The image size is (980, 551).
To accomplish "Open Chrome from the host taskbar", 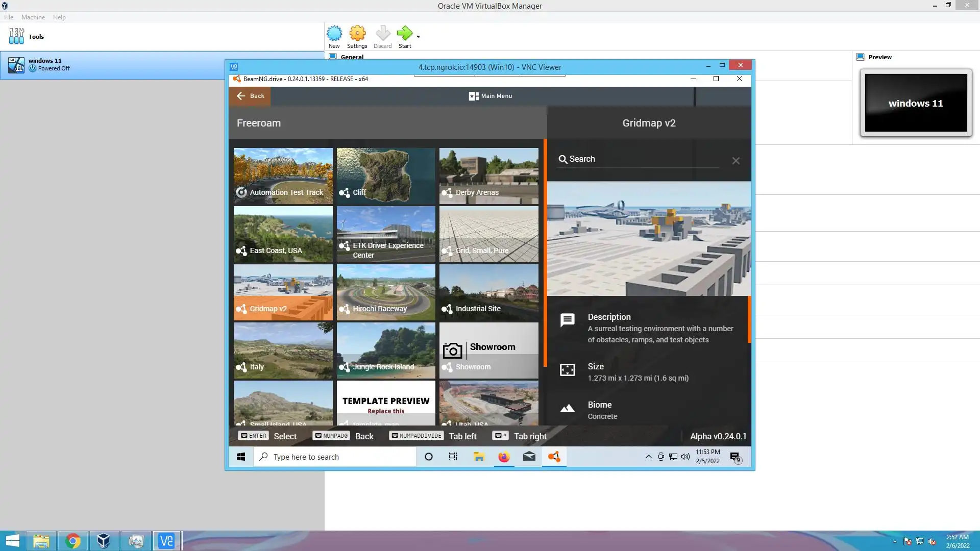I will point(73,541).
